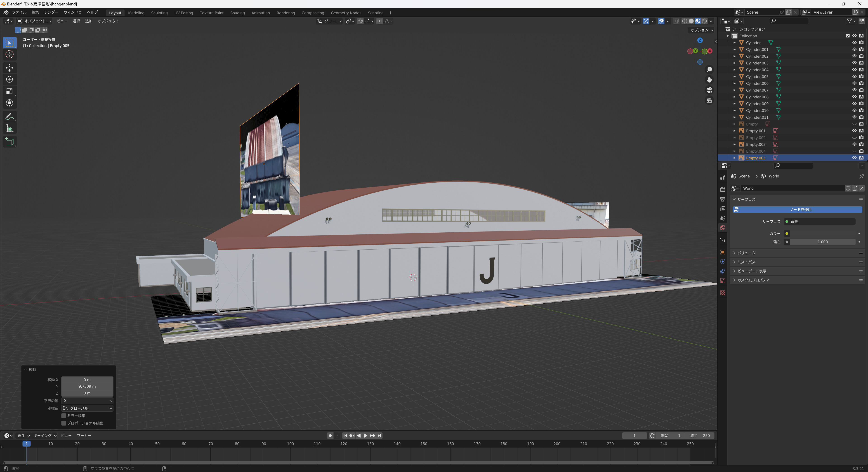Open the Scene properties tab

pyautogui.click(x=722, y=218)
